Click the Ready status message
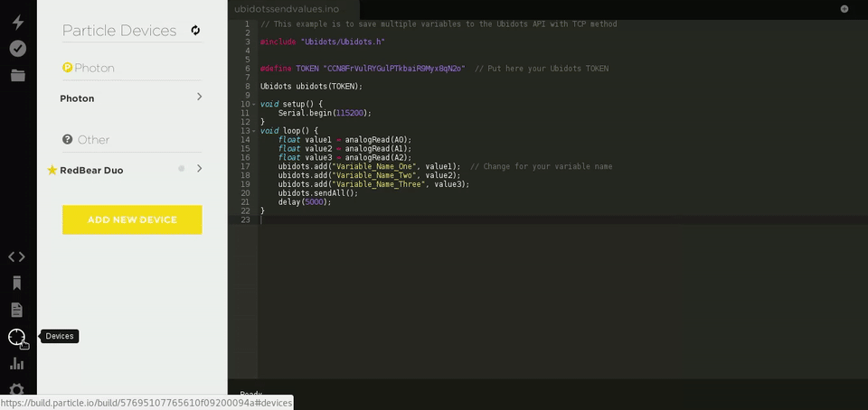The image size is (868, 410). 250,394
